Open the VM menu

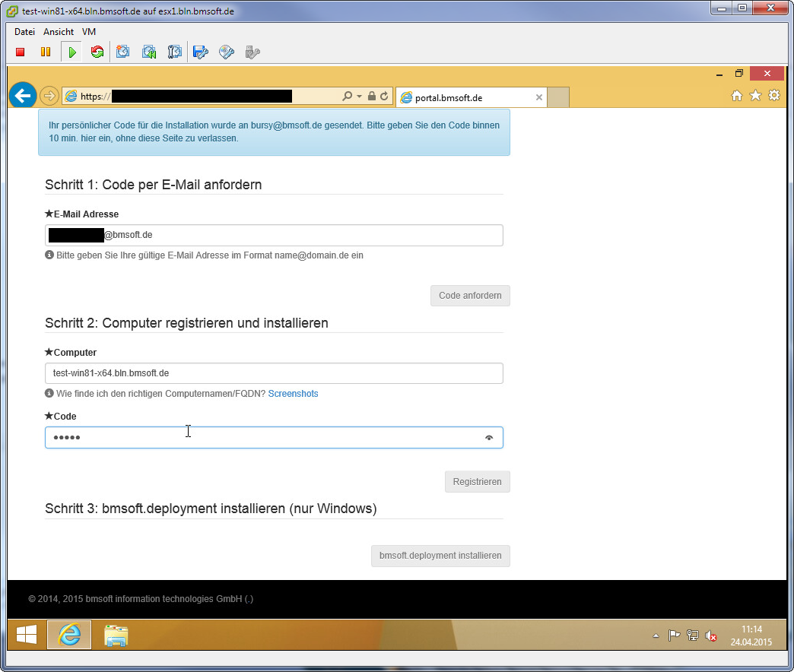pos(89,31)
